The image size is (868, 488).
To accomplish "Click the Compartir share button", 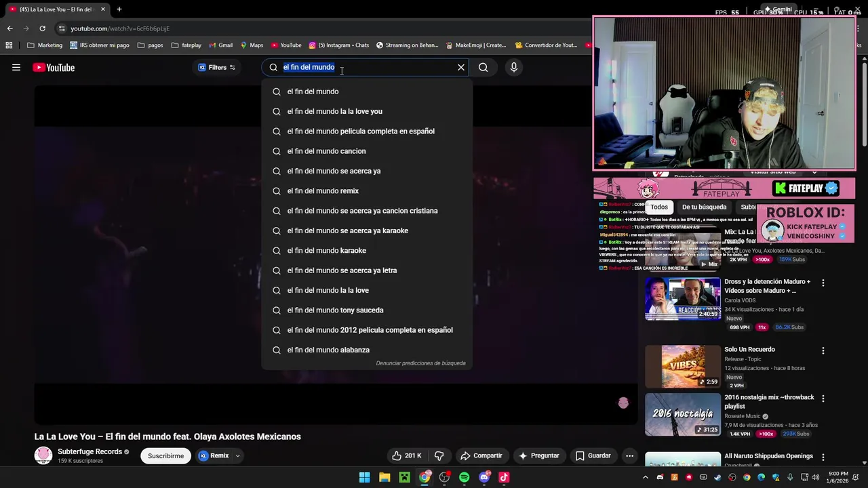I will tap(481, 456).
